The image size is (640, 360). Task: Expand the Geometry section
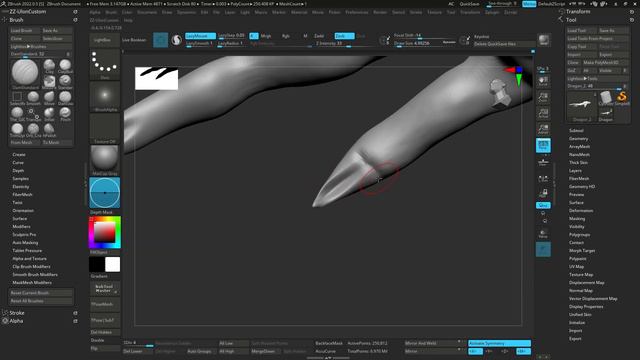(578, 139)
